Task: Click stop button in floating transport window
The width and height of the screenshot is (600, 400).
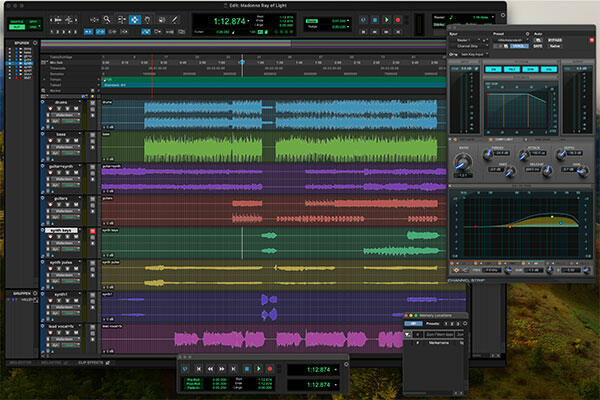Action: pyautogui.click(x=247, y=369)
